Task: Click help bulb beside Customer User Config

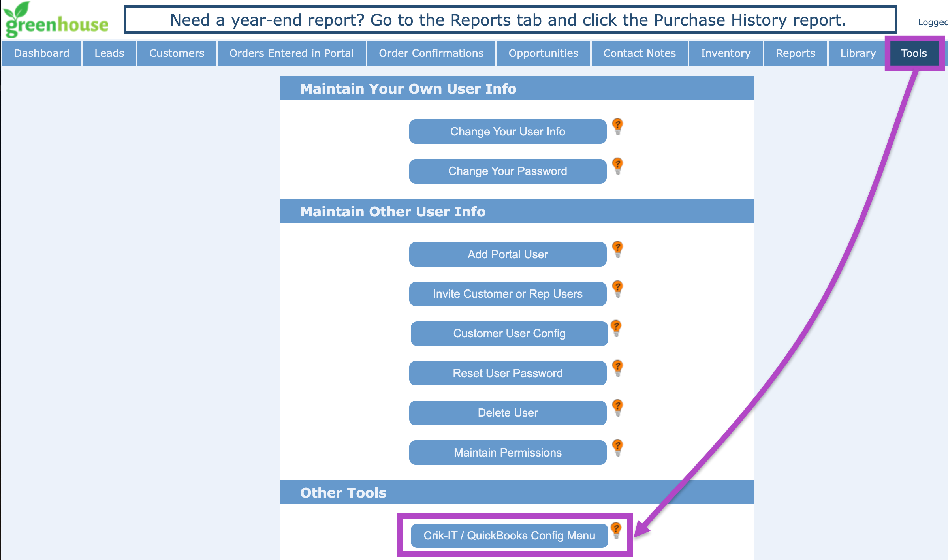Action: (616, 329)
